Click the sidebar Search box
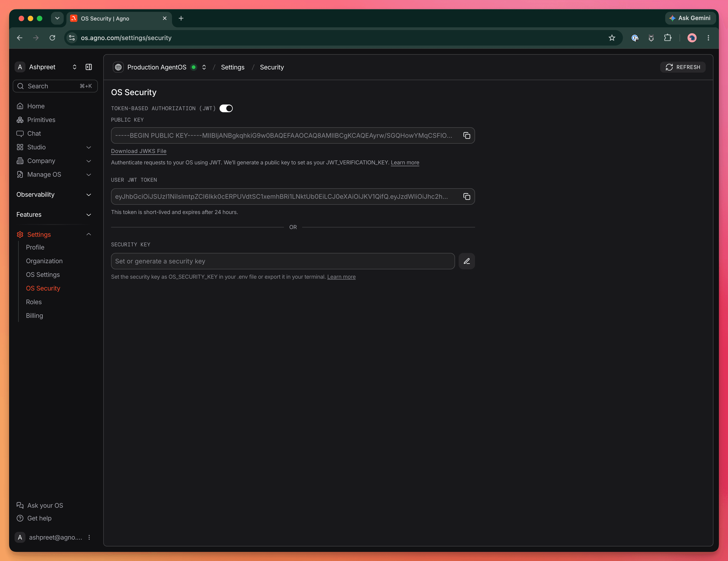The height and width of the screenshot is (561, 728). (x=55, y=86)
